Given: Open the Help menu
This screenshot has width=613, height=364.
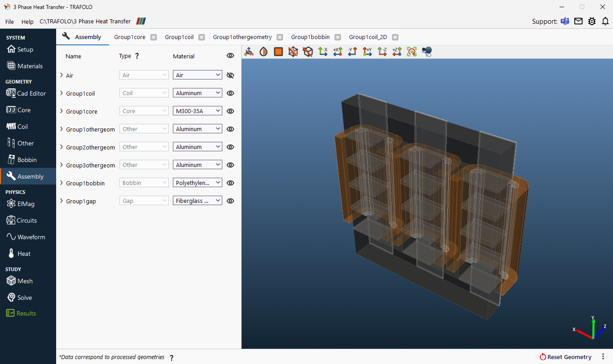Looking at the screenshot, I should pos(27,22).
